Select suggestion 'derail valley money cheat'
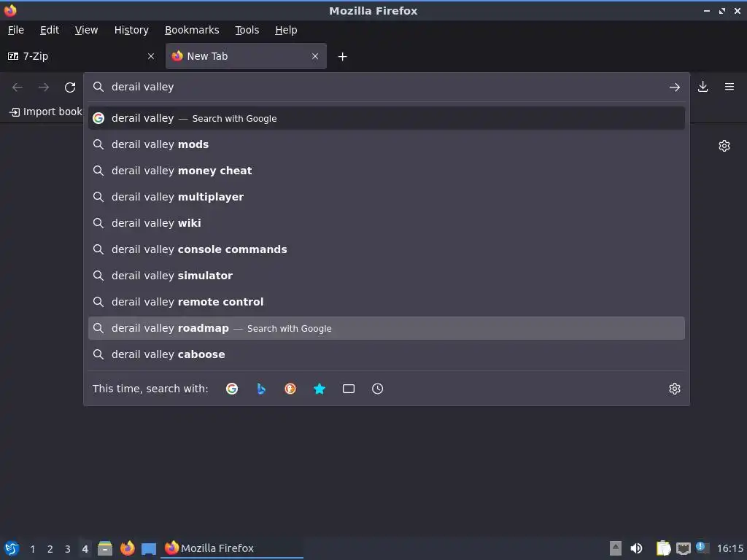Viewport: 747px width, 560px height. pos(387,171)
